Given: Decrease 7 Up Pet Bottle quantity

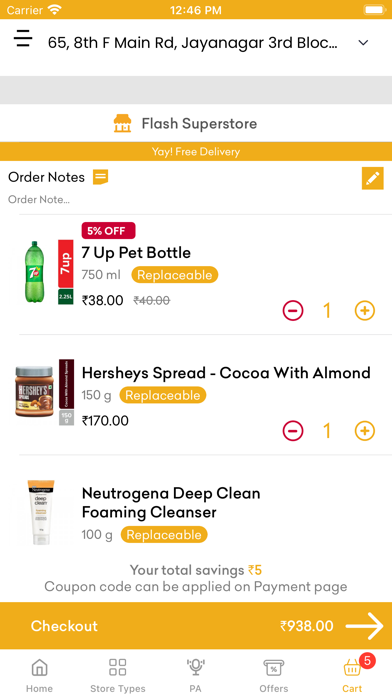Looking at the screenshot, I should pyautogui.click(x=293, y=311).
